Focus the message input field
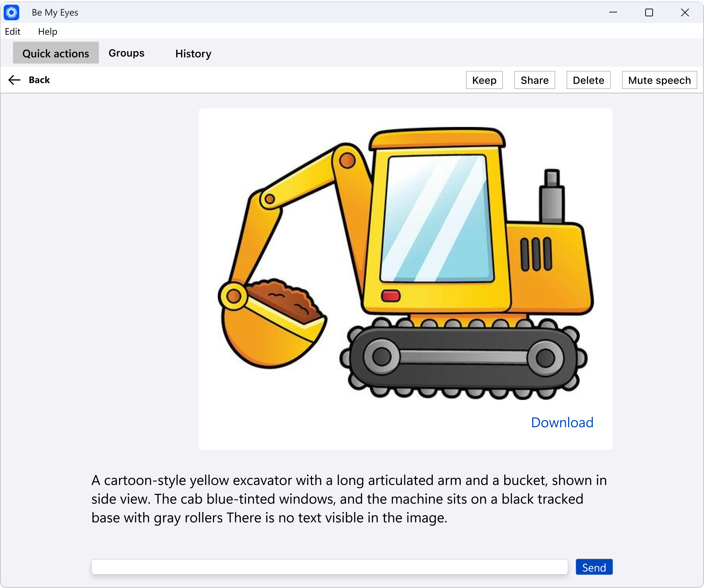Screen dimensions: 704x588 330,567
